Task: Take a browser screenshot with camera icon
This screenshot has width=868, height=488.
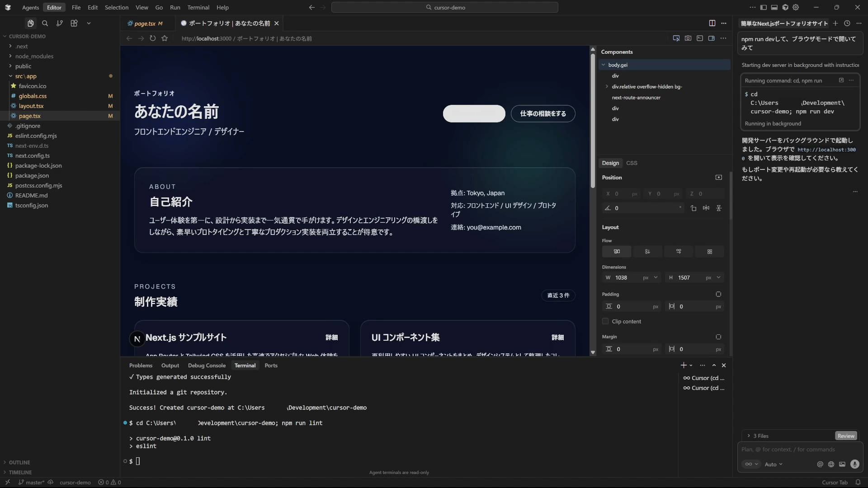Action: point(688,38)
